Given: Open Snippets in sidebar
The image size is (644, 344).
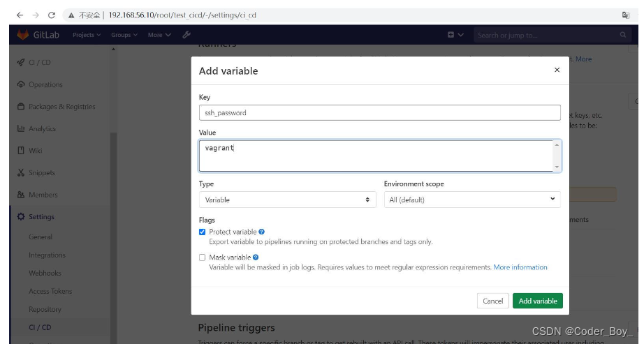Looking at the screenshot, I should pos(42,173).
